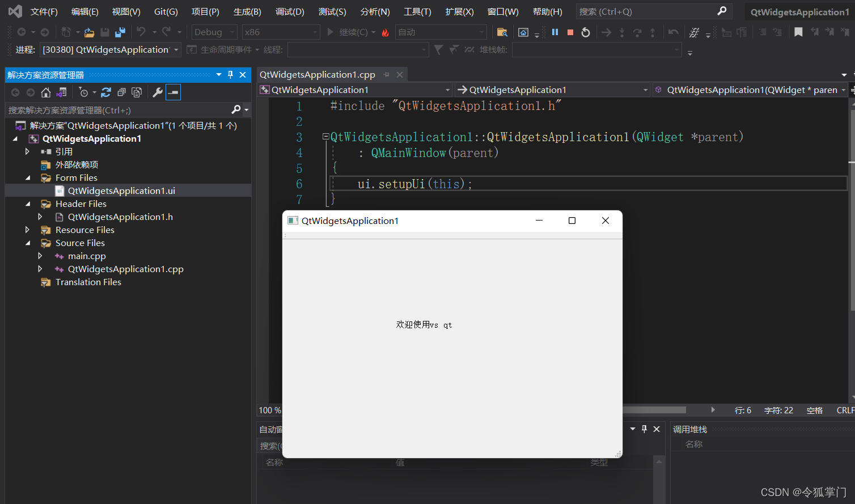Open the 文件(F) menu
The image size is (855, 504).
pos(44,11)
